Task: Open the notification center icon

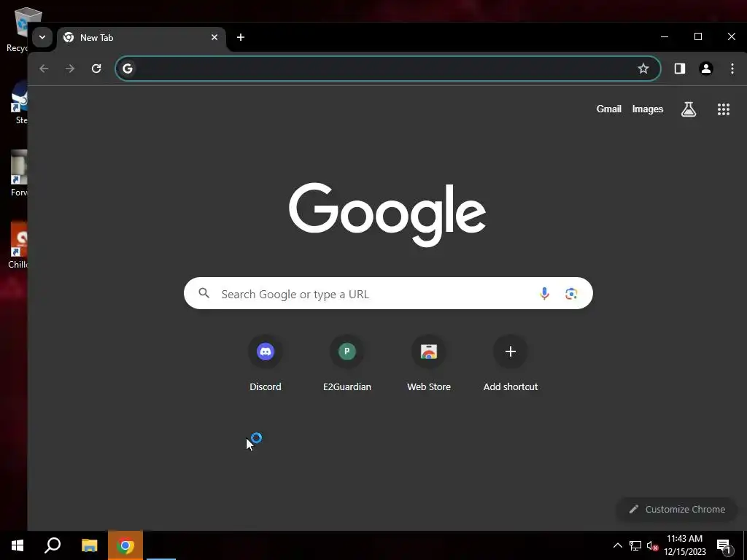Action: point(724,545)
